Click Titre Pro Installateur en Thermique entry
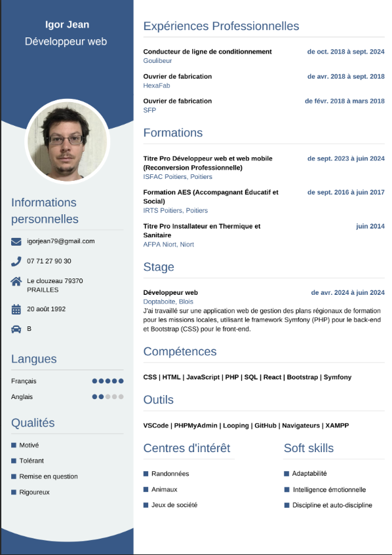392x555 pixels. click(202, 231)
